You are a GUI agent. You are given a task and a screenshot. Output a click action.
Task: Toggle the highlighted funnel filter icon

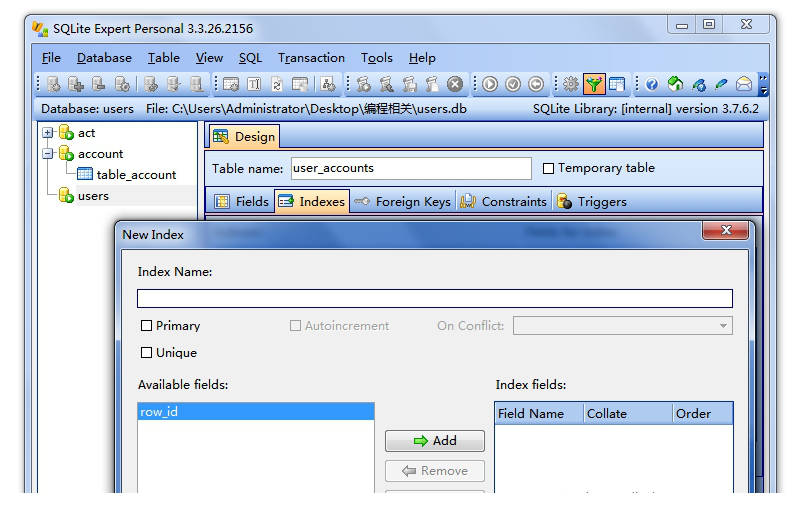point(594,84)
